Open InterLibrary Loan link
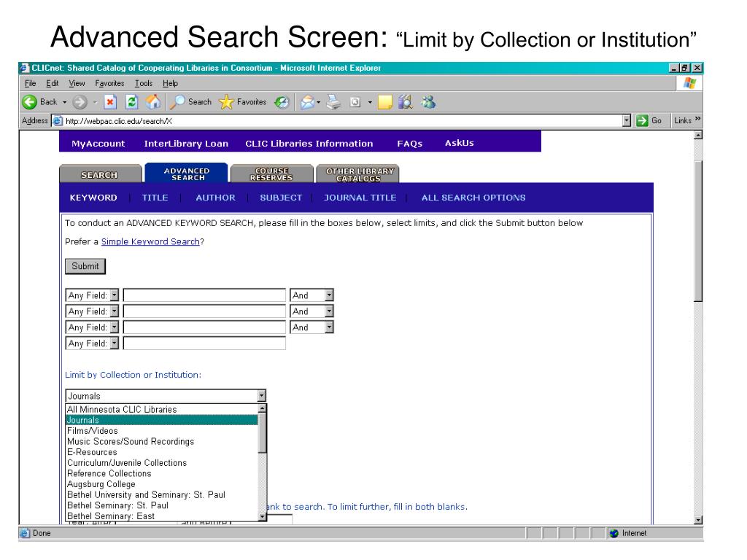This screenshot has height=560, width=747. pyautogui.click(x=186, y=144)
